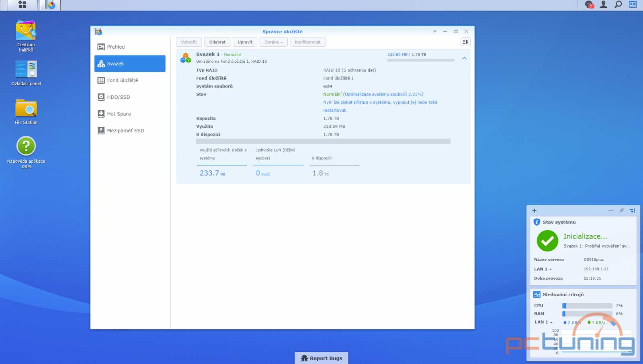This screenshot has width=643, height=364.
Task: Click ext4 file system value
Action: tap(328, 86)
